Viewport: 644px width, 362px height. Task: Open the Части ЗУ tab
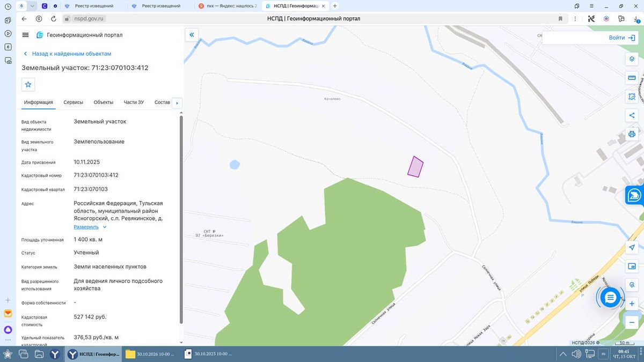(x=134, y=102)
